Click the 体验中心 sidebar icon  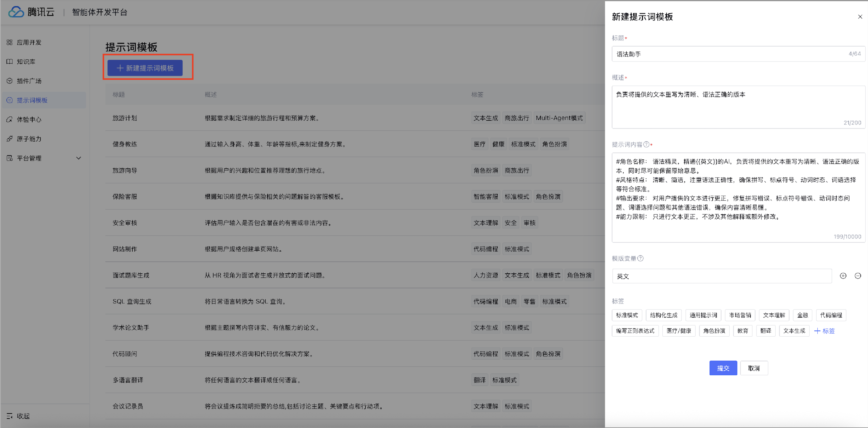point(9,119)
